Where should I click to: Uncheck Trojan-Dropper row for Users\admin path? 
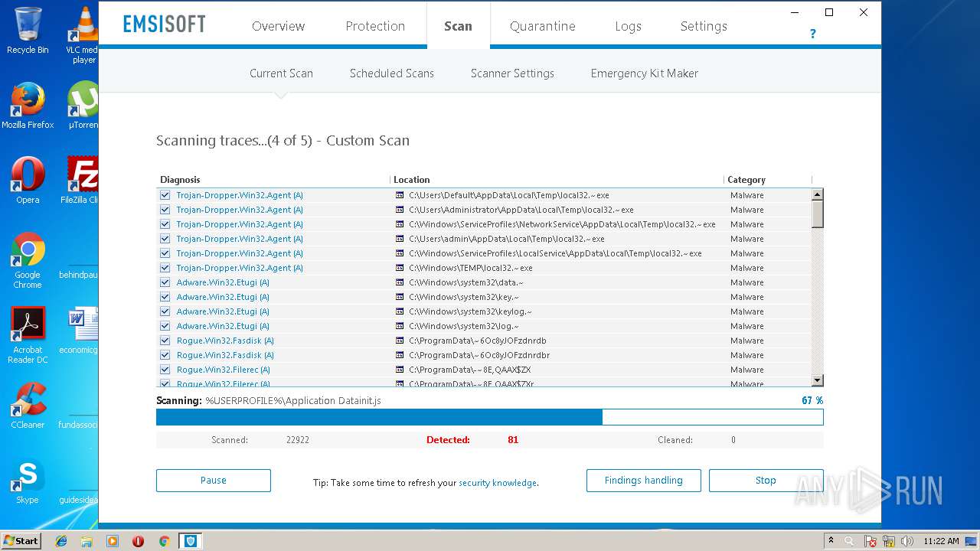point(165,239)
